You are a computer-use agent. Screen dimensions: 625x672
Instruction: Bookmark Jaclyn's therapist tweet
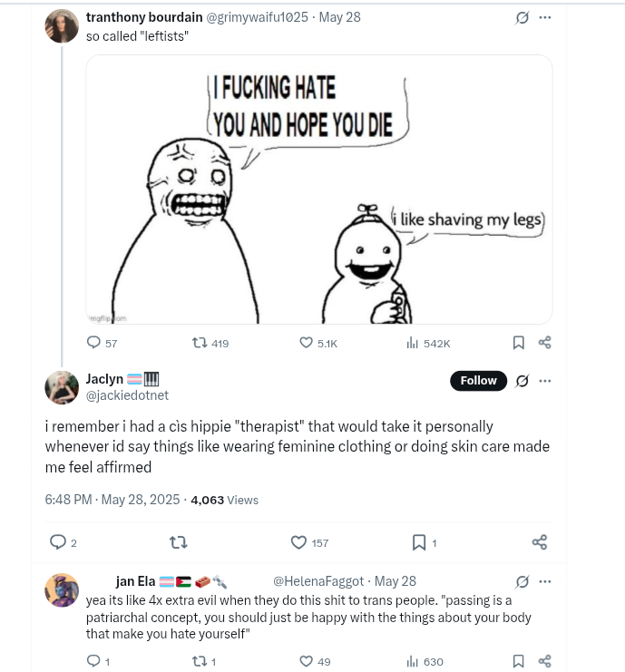point(419,542)
